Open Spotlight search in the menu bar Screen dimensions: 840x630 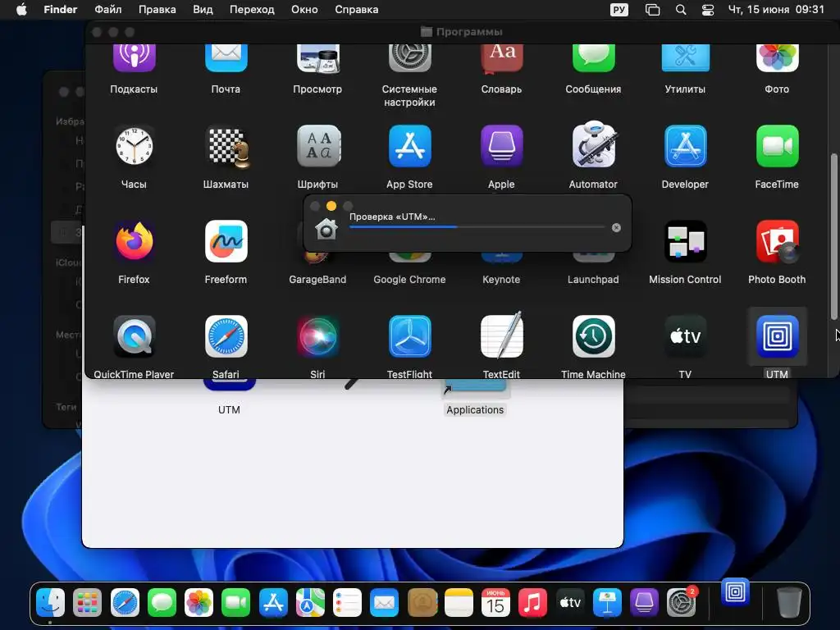click(x=681, y=10)
